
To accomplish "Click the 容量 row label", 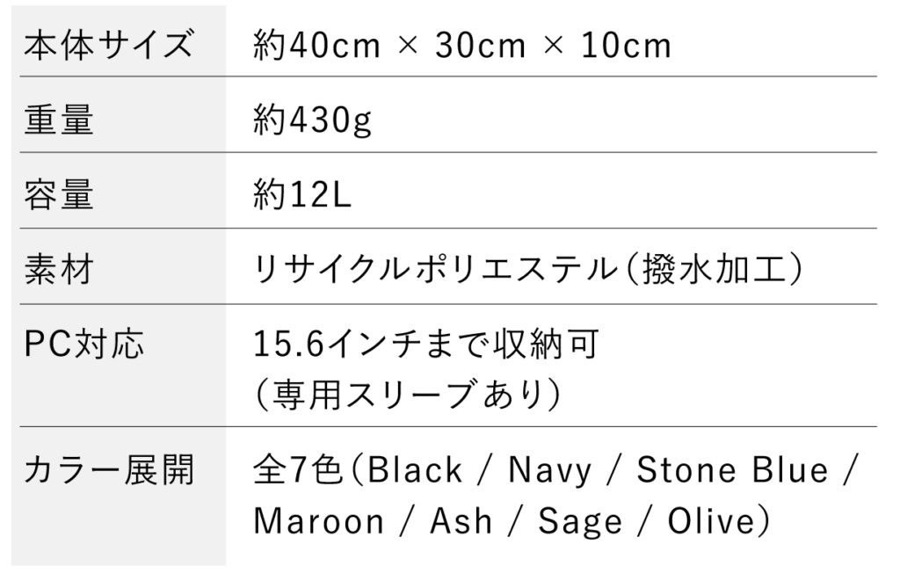I will [59, 194].
